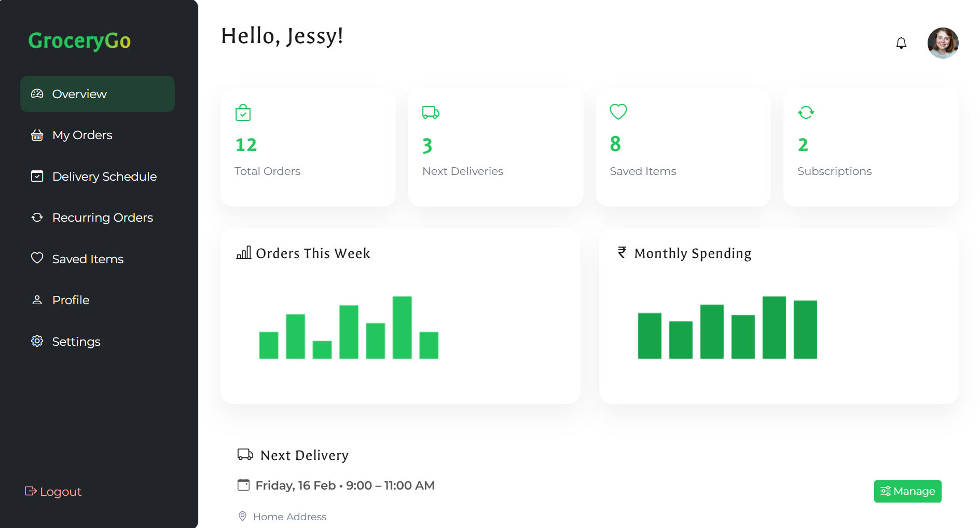Open the profile picture avatar
Viewport: 980px width, 528px height.
(x=943, y=43)
